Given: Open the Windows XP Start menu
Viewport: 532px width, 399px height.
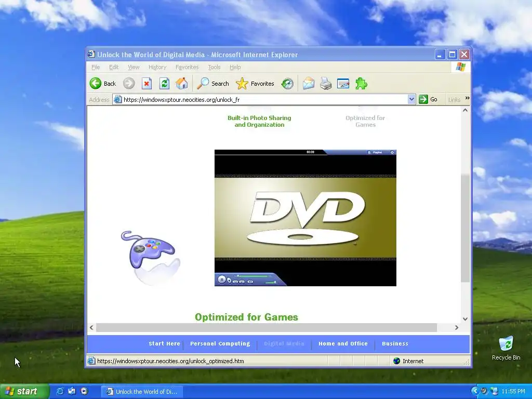Looking at the screenshot, I should coord(24,392).
